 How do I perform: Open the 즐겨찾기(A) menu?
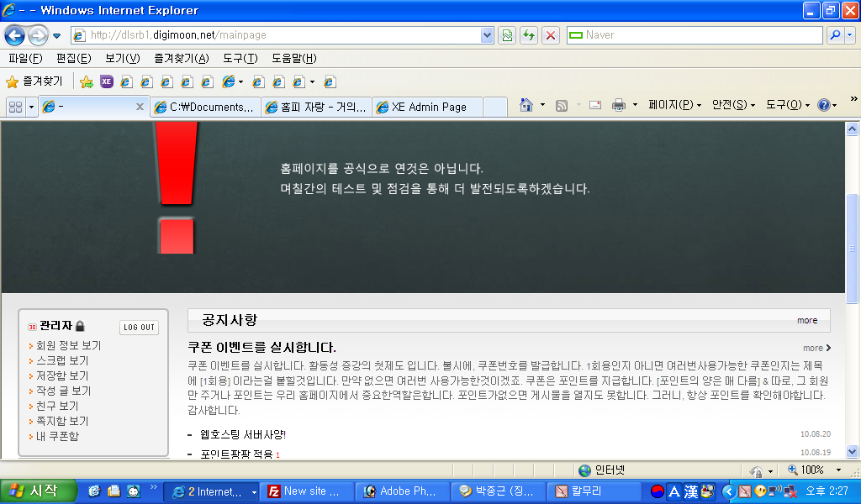tap(181, 58)
